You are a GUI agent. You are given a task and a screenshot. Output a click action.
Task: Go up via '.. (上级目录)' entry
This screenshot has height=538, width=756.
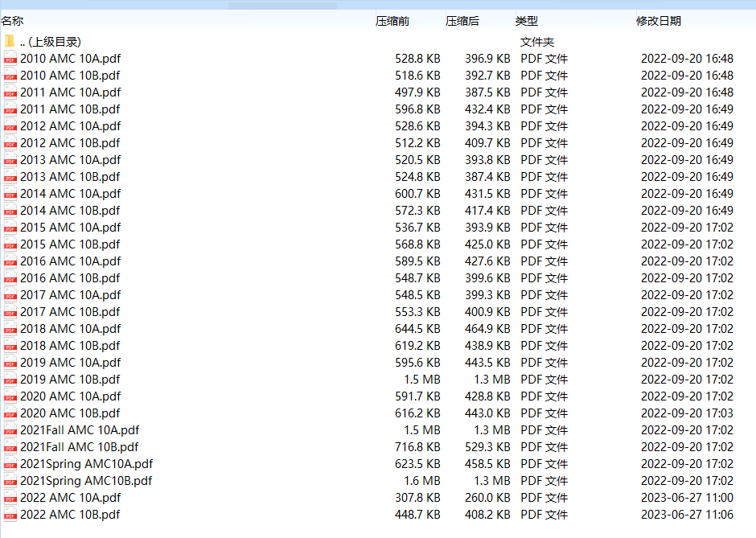[51, 42]
